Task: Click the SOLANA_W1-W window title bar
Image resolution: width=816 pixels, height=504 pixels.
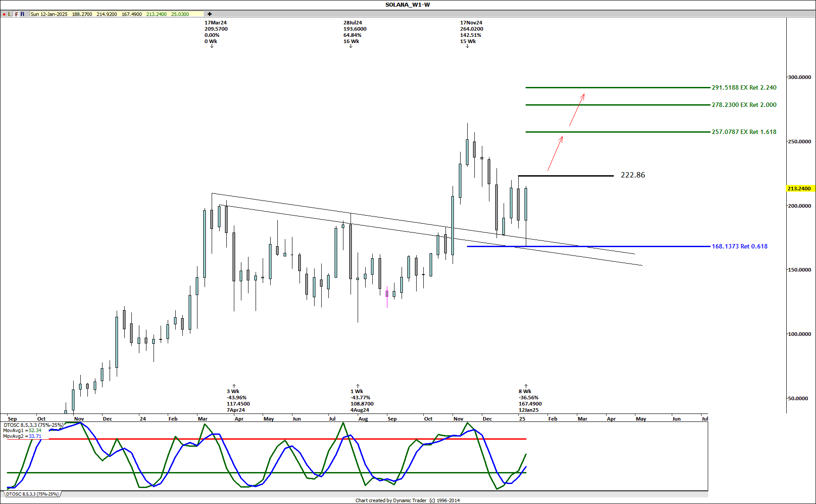Action: [x=407, y=5]
